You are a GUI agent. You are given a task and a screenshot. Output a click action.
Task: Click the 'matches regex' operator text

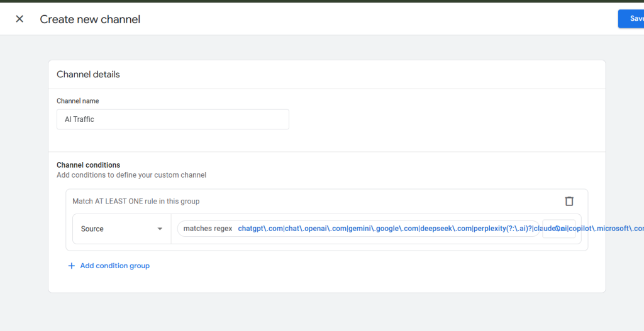(208, 229)
